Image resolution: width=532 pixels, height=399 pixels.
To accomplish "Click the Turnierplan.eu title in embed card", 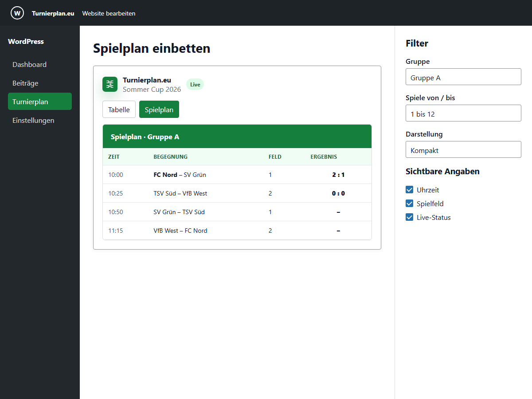I will click(x=147, y=80).
